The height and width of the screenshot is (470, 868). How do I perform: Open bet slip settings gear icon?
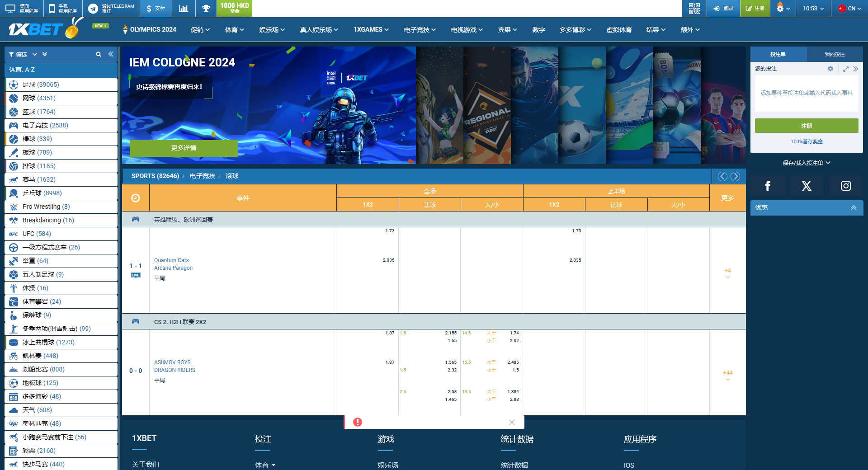pos(830,69)
